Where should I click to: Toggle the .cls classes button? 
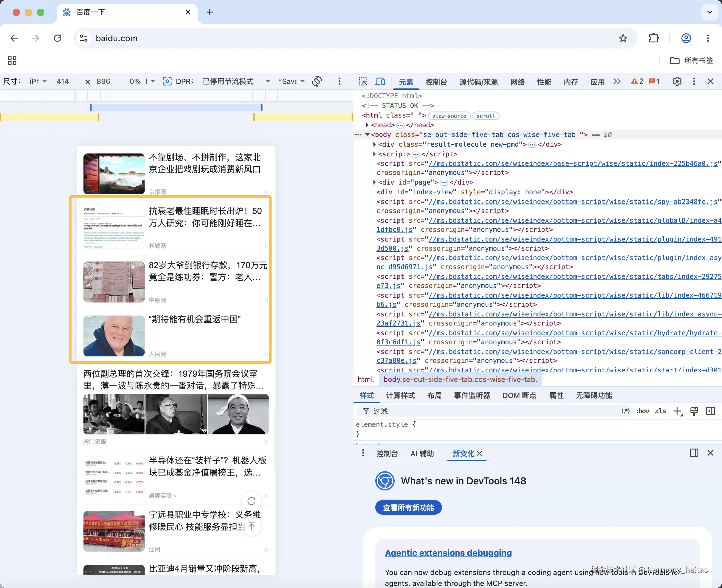(660, 411)
